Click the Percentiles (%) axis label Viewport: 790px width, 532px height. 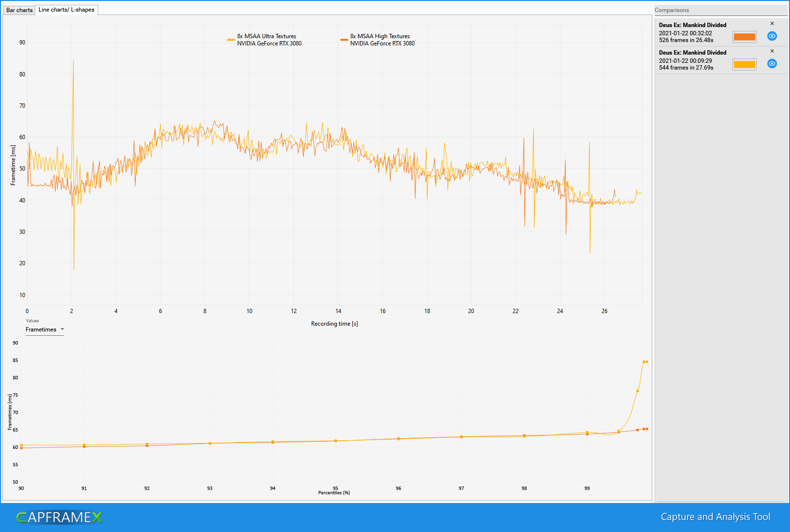click(334, 493)
